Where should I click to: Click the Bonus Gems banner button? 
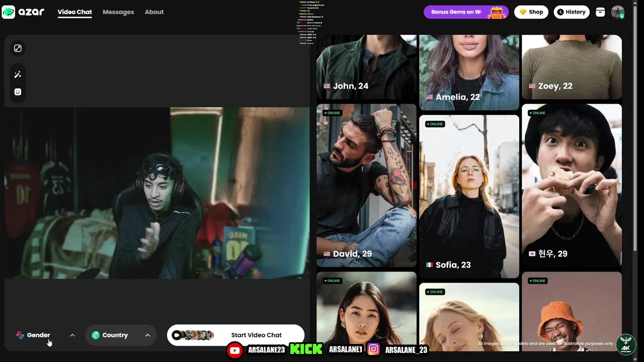coord(466,12)
